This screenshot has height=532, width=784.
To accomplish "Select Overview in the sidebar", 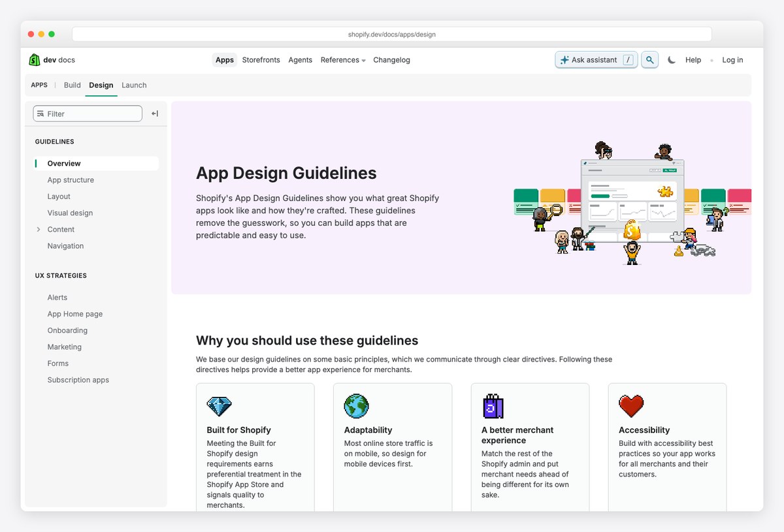I will pyautogui.click(x=97, y=164).
